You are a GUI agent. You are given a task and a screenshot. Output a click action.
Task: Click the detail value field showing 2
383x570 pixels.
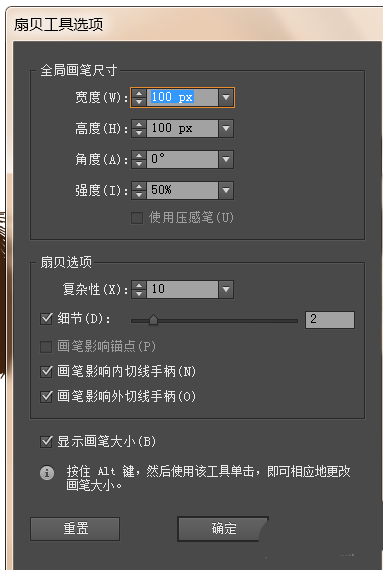coord(330,320)
